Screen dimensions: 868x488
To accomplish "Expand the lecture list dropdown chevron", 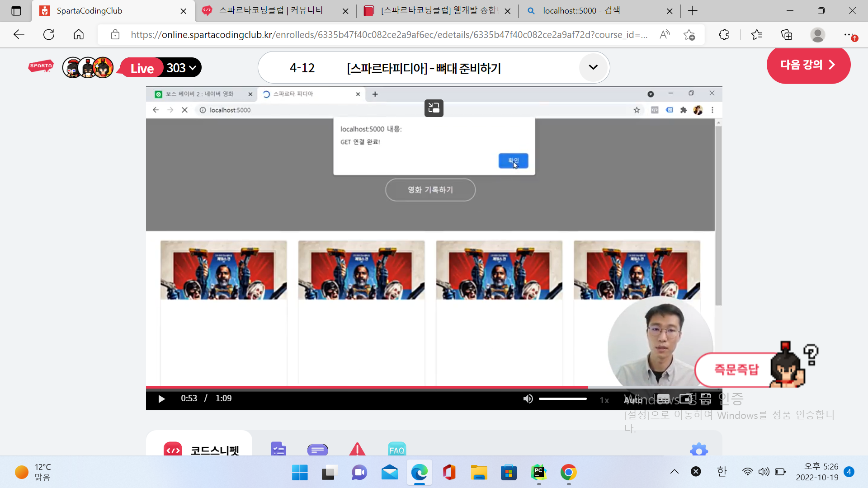I will point(593,67).
